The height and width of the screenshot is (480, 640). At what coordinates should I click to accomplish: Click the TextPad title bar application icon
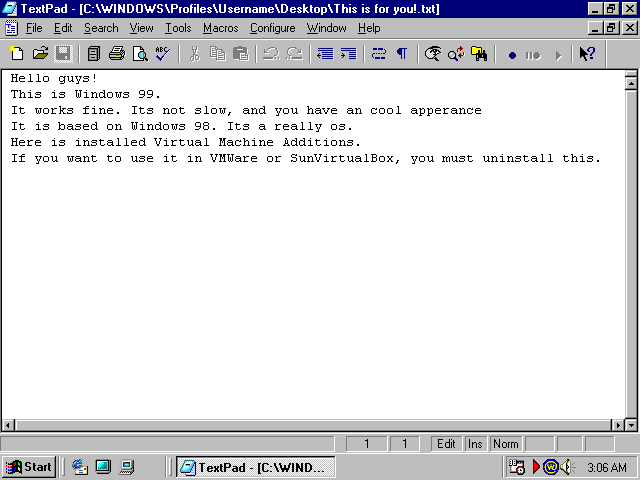pyautogui.click(x=10, y=9)
